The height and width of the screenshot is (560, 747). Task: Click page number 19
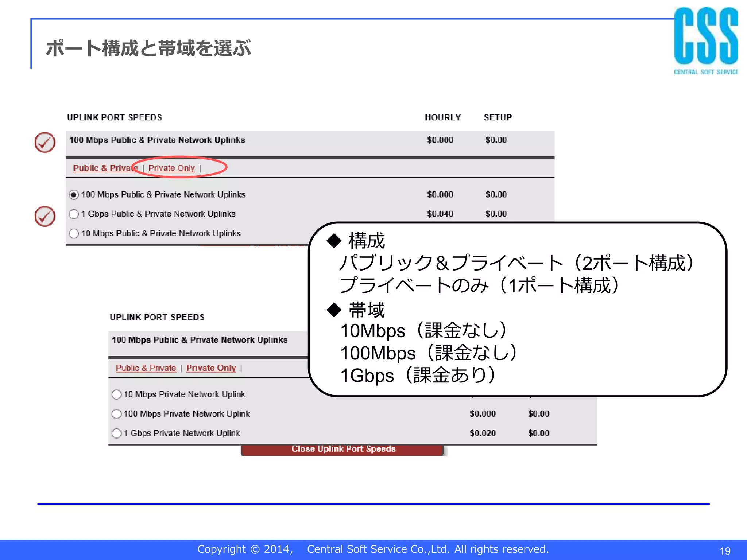point(725,551)
